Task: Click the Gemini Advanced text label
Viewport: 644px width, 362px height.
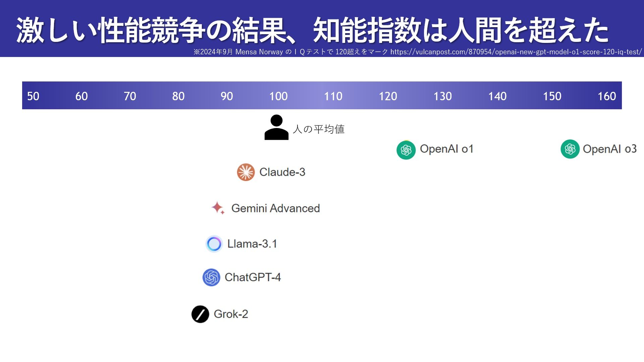Action: pos(276,208)
